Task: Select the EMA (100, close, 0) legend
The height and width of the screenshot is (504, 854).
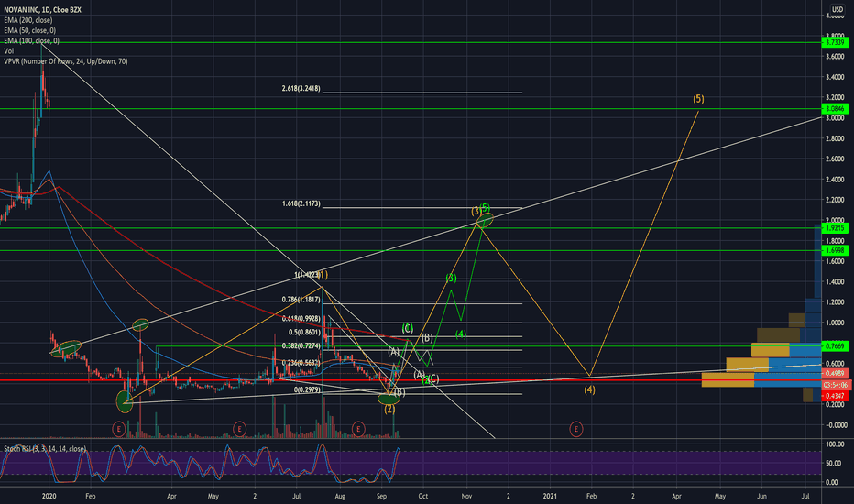Action: tap(31, 41)
